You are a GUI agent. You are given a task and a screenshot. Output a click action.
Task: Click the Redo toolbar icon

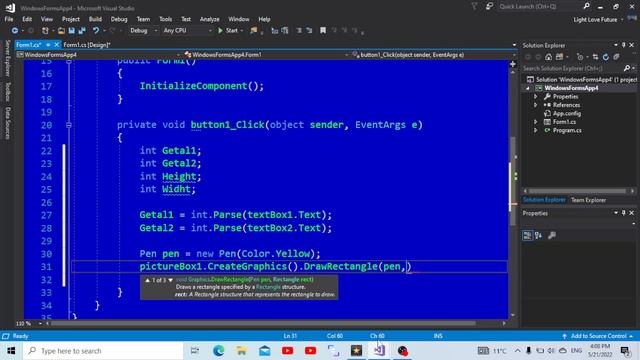[112, 31]
